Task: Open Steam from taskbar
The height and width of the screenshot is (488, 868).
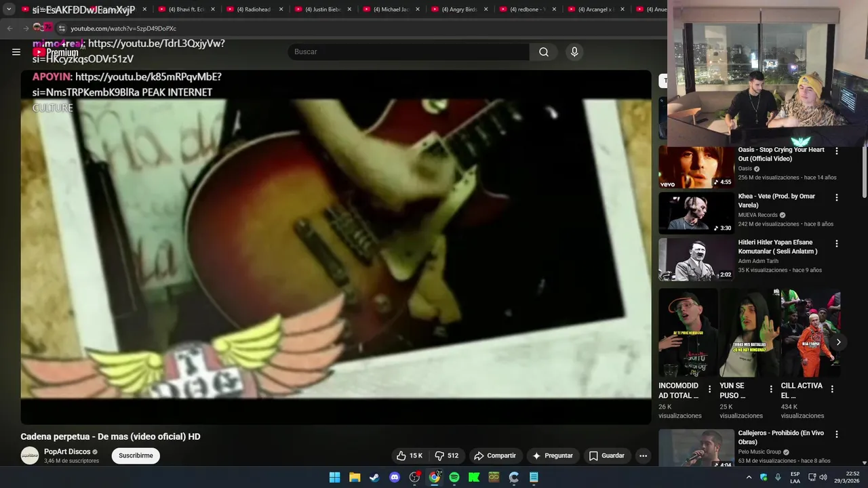Action: coord(374,477)
